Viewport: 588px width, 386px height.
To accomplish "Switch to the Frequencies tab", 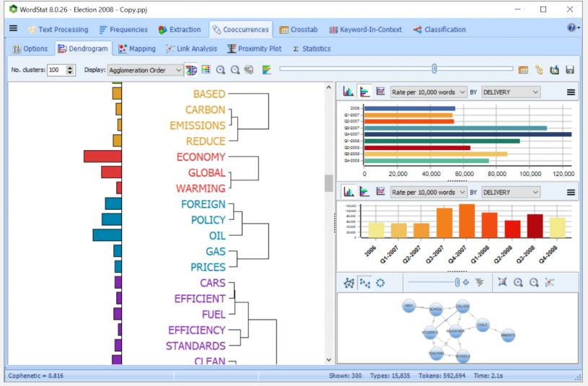I will tap(123, 30).
